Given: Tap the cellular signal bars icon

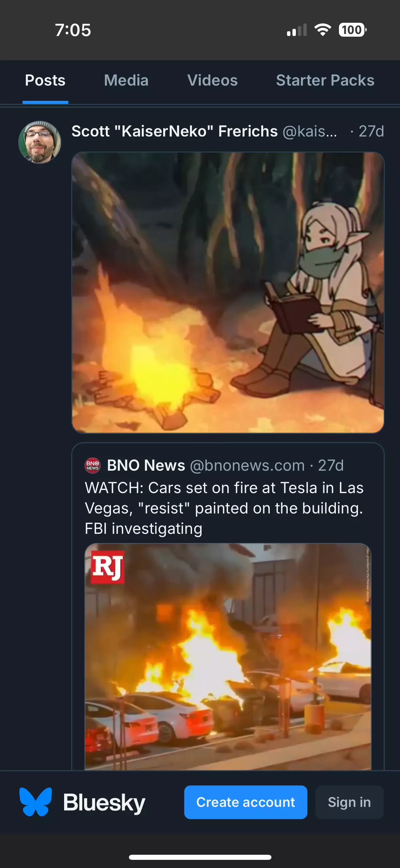Looking at the screenshot, I should pyautogui.click(x=297, y=30).
